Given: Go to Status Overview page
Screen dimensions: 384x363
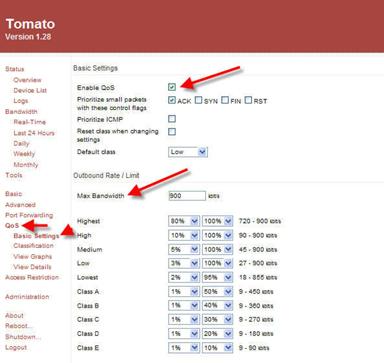Looking at the screenshot, I should [27, 80].
